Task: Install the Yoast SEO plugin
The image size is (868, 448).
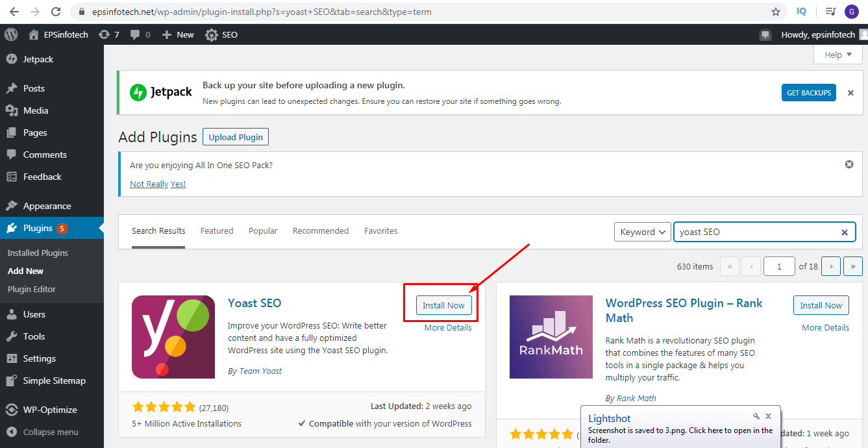Action: tap(443, 305)
